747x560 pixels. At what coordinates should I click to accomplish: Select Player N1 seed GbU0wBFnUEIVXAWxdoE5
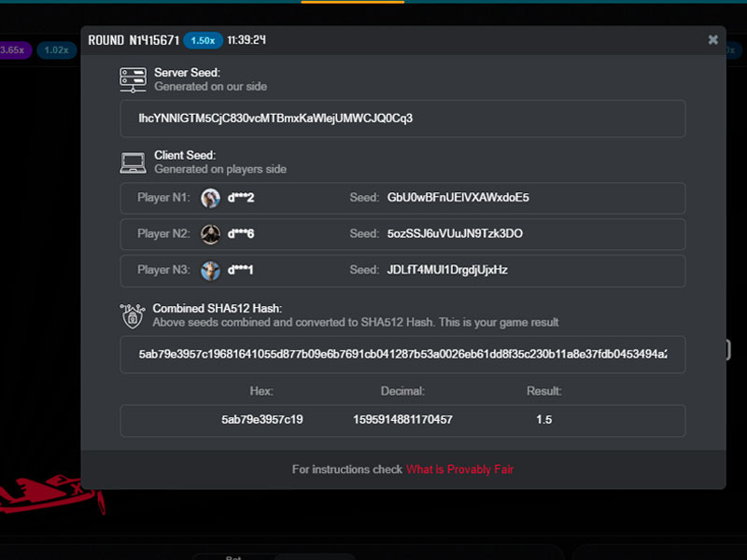click(458, 198)
